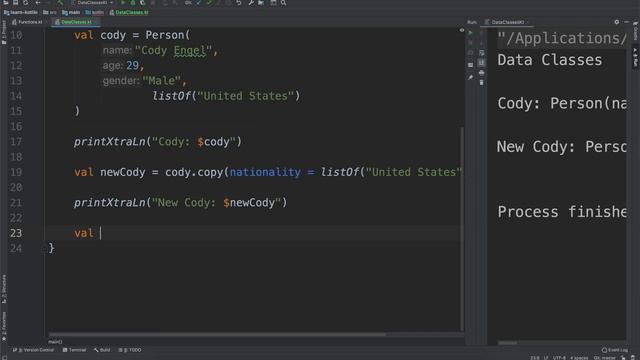Click the Run panel layout icon
Screen dimensions: 640x360
coord(471,64)
